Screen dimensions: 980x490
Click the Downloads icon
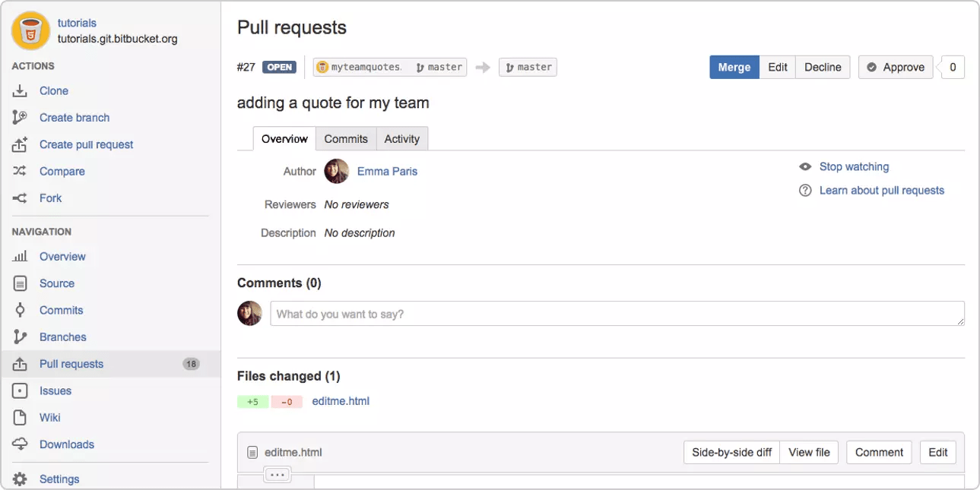(20, 444)
